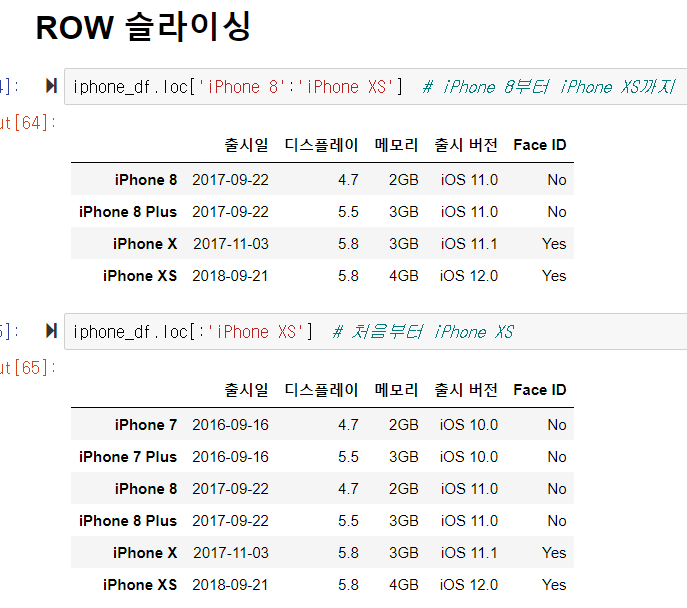
Task: Click 출시 버전 header in first table
Action: [466, 145]
